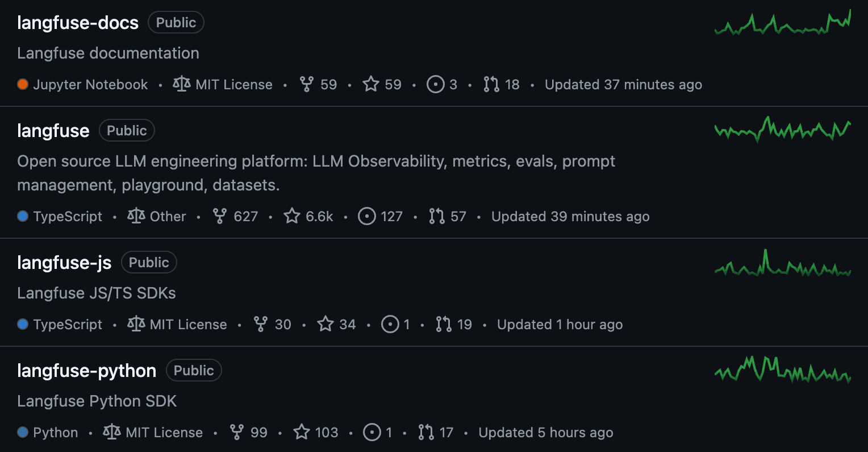868x452 pixels.
Task: Click the fork icon for langfuse-docs
Action: (x=307, y=85)
